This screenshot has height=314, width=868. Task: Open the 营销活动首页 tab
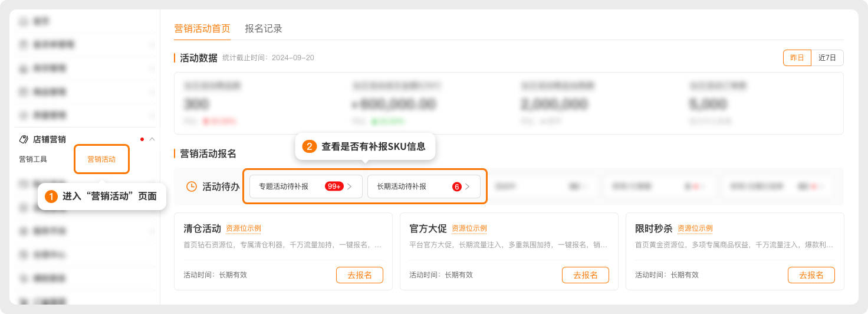(202, 28)
